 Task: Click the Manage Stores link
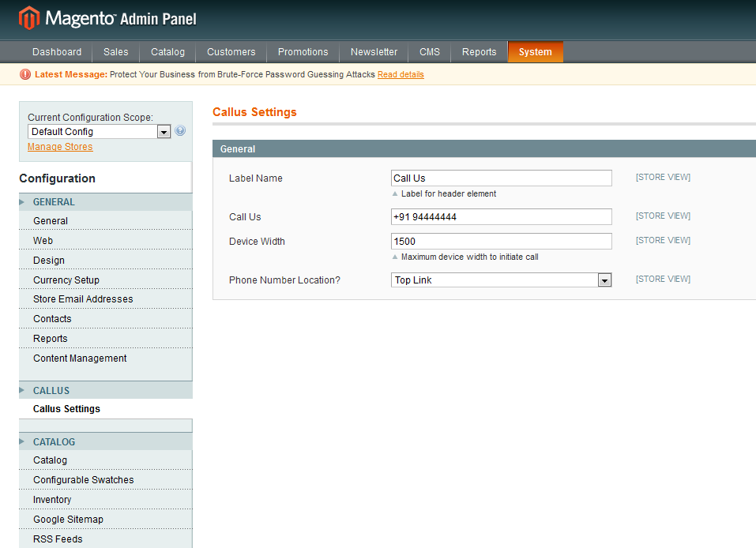click(x=60, y=147)
